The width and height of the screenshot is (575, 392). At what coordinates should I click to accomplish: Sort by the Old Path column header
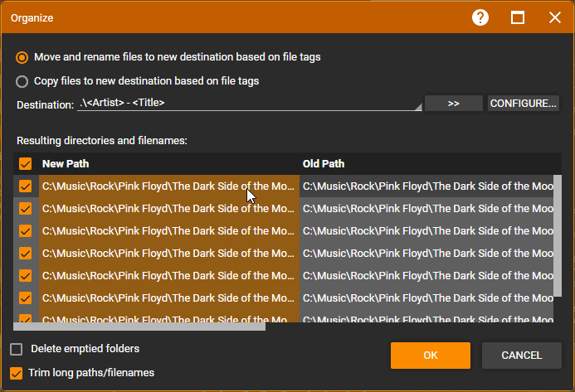[x=423, y=164]
